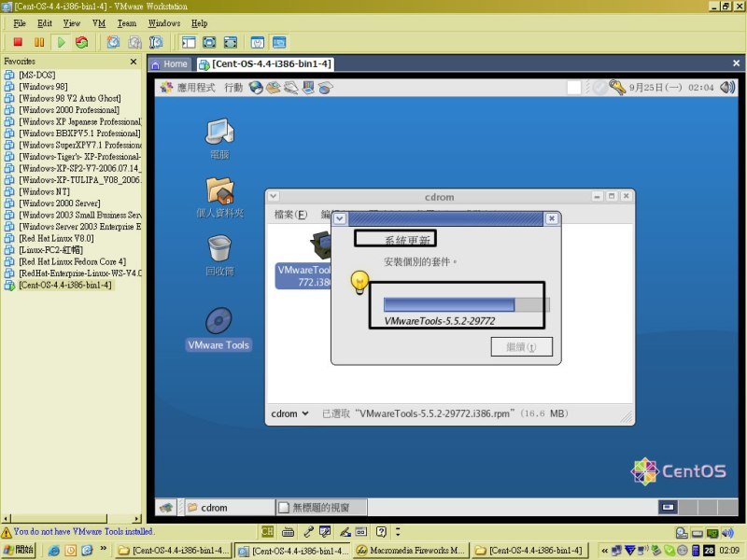Click the show desktop icon in CentOS bottom panel

pyautogui.click(x=166, y=508)
